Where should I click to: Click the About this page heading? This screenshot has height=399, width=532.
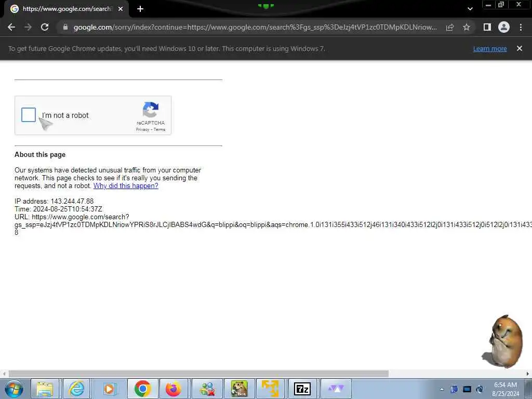[x=40, y=155]
